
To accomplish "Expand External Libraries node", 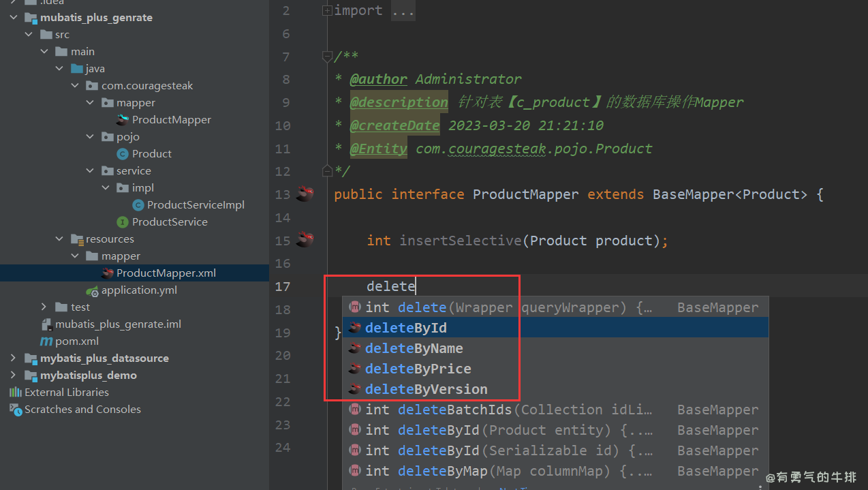I will click(x=66, y=393).
